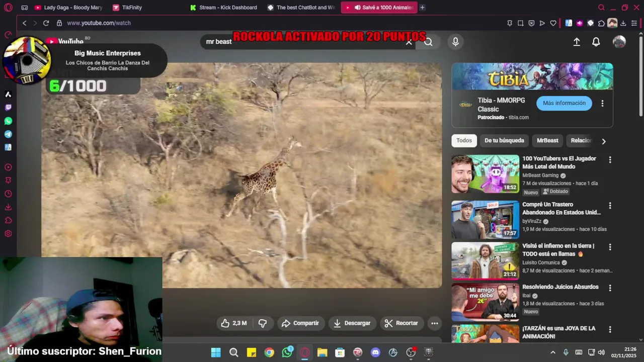Open sidebar downloads icon
This screenshot has width=644, height=362.
pyautogui.click(x=8, y=207)
